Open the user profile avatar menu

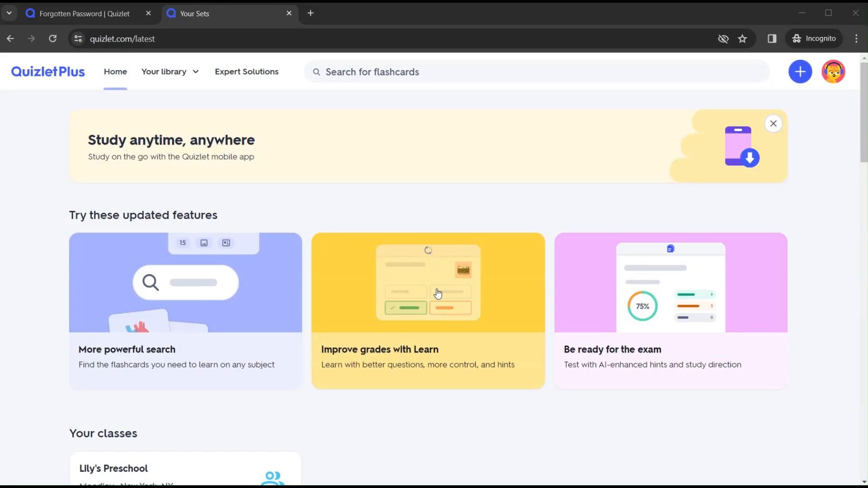pos(833,71)
